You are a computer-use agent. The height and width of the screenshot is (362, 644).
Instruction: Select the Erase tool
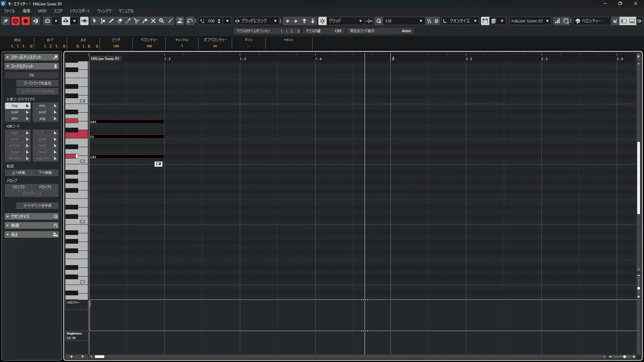[119, 21]
